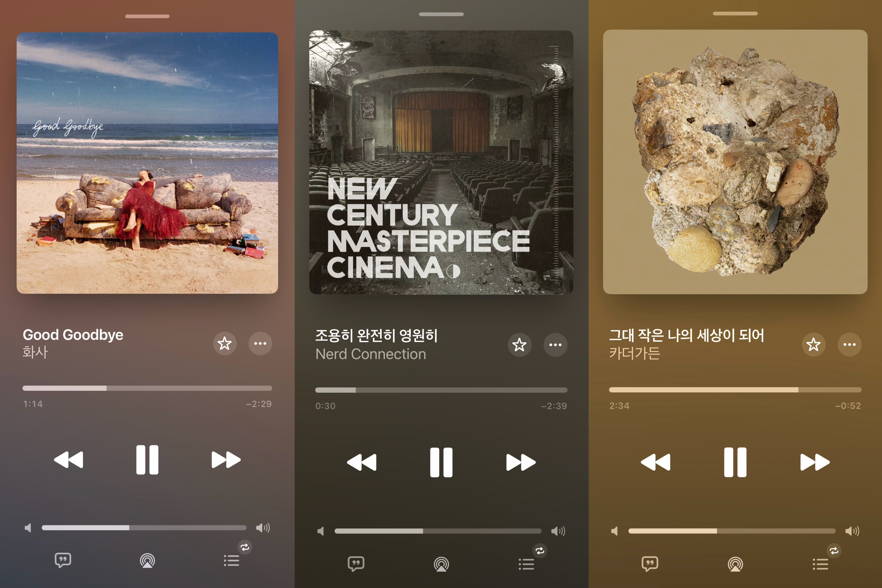Open more options for 조용히 완전히 영원히

click(x=555, y=345)
